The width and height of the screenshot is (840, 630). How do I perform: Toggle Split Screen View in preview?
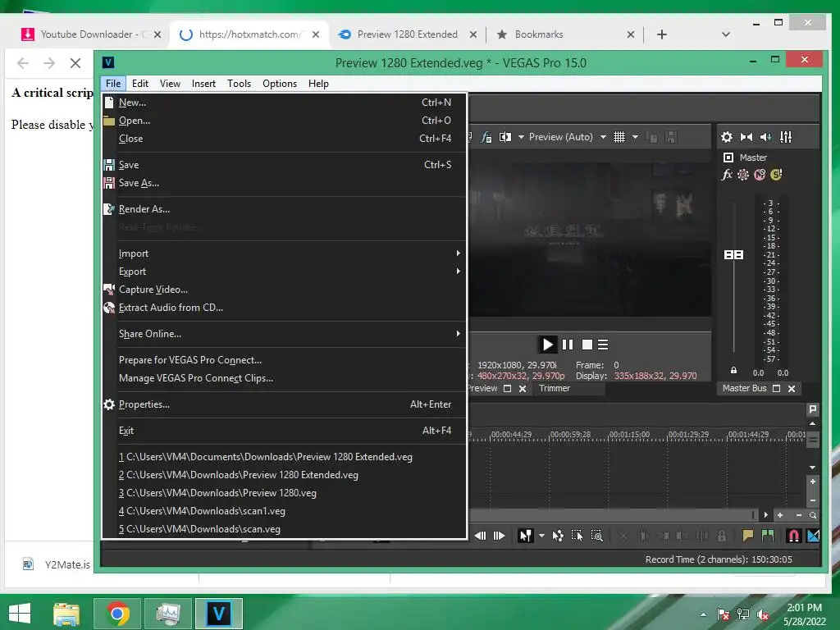pos(504,137)
